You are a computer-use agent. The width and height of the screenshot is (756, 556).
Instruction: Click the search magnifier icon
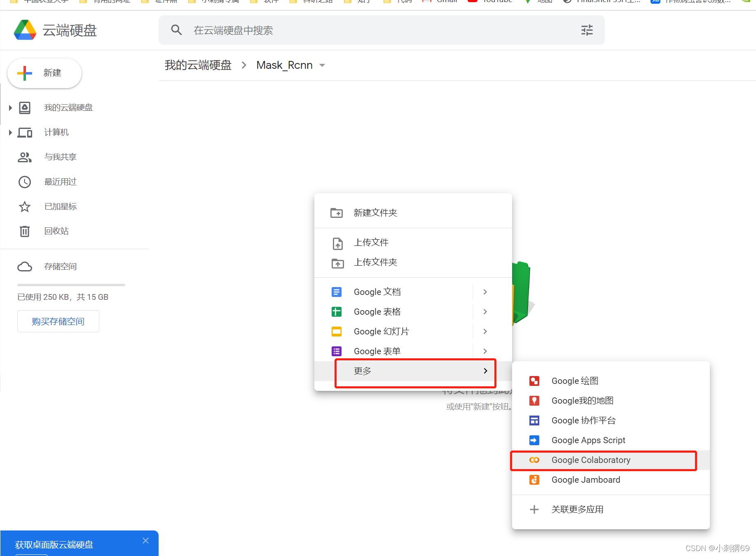[176, 30]
